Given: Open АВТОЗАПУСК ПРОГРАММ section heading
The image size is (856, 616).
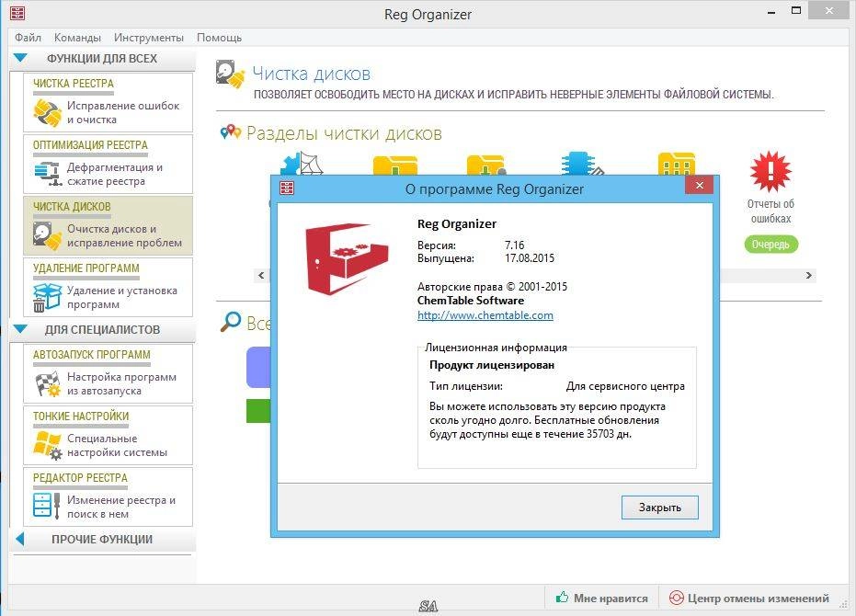Looking at the screenshot, I should click(x=91, y=354).
